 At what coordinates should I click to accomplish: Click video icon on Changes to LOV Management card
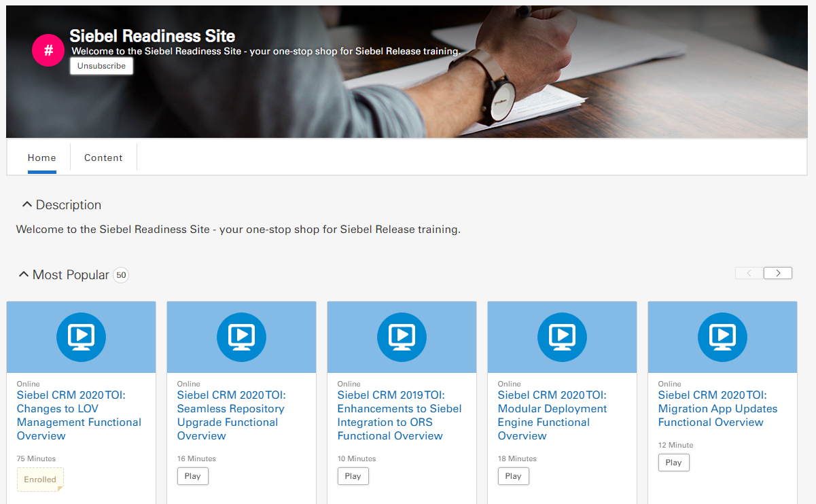[x=81, y=337]
